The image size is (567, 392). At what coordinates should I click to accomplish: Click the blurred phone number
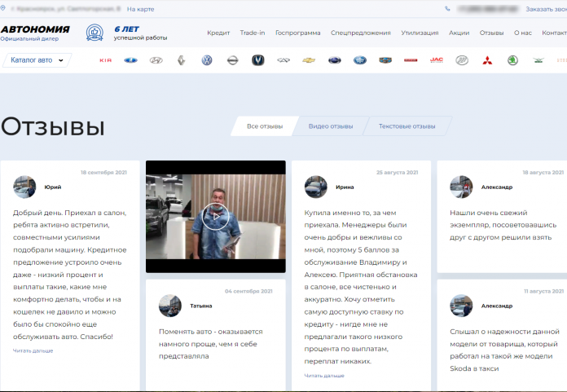[487, 9]
